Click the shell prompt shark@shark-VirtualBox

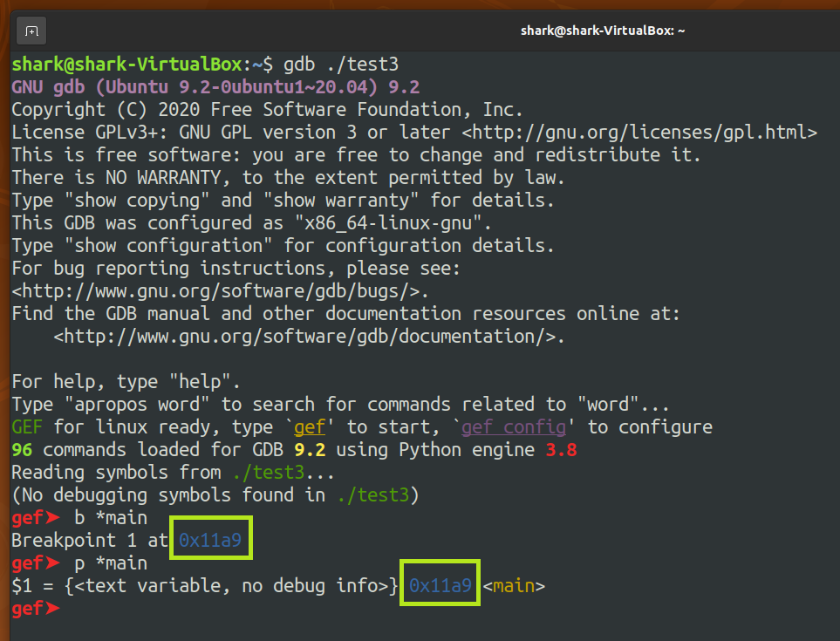(x=127, y=65)
